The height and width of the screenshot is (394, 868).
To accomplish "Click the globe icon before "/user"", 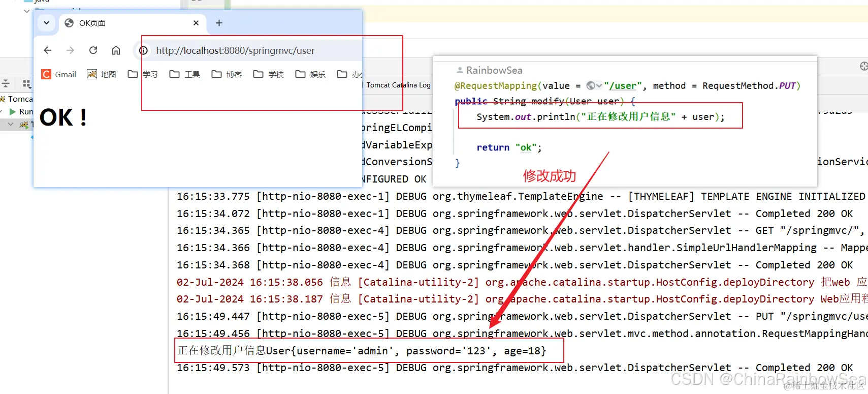I will 591,85.
